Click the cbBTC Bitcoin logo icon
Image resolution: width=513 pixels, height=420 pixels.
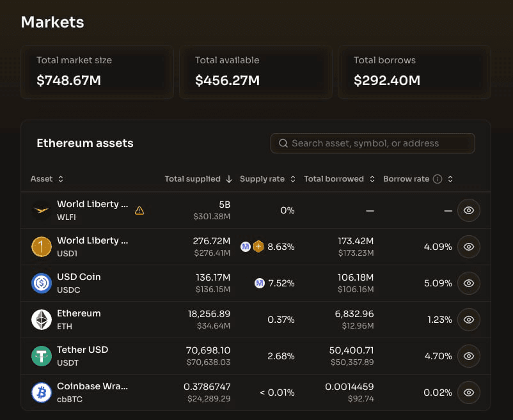point(42,393)
